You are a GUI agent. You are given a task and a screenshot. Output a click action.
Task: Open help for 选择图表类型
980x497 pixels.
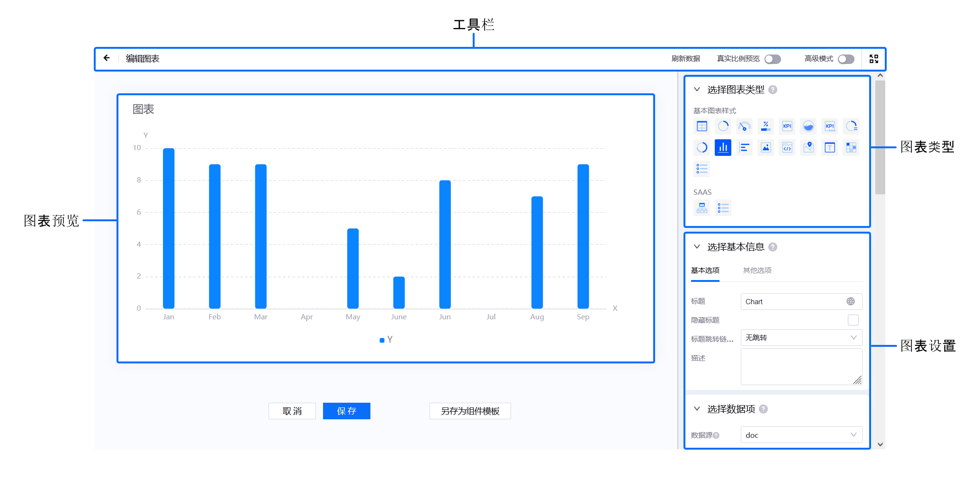[x=773, y=90]
